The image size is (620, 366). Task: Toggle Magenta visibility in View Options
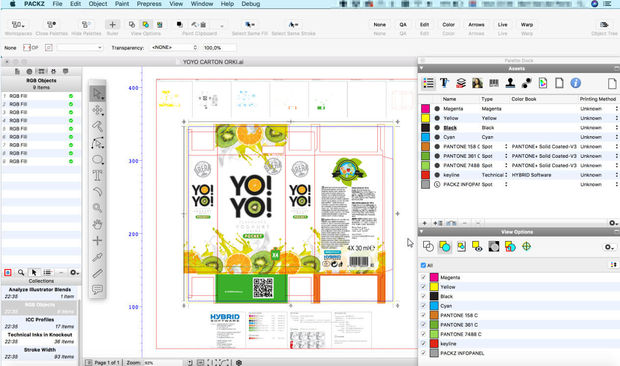[x=423, y=277]
